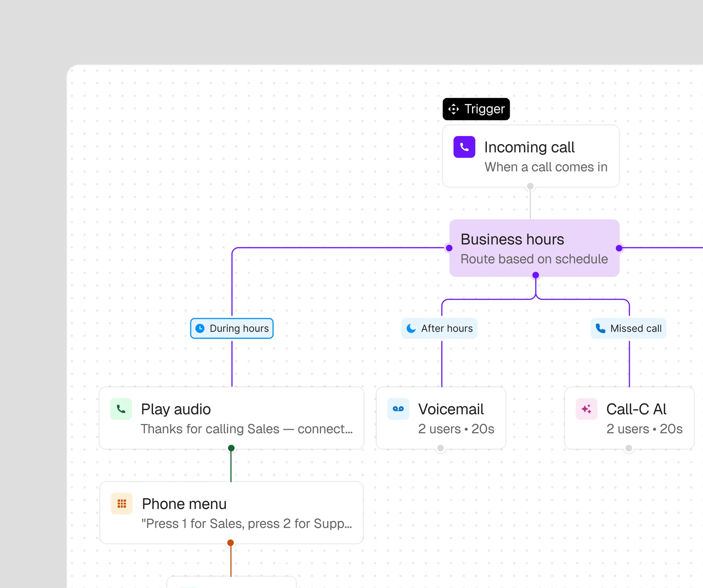Click the moon icon in After hours
703x588 pixels.
tap(411, 328)
